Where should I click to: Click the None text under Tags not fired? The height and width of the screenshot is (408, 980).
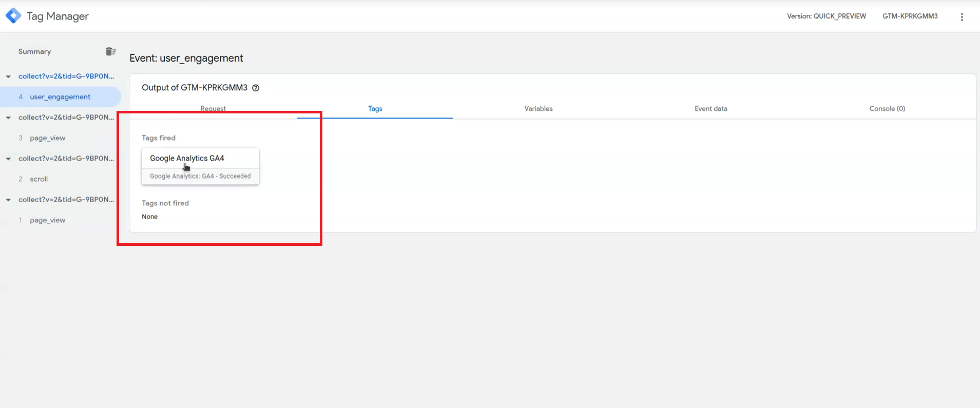(x=150, y=217)
